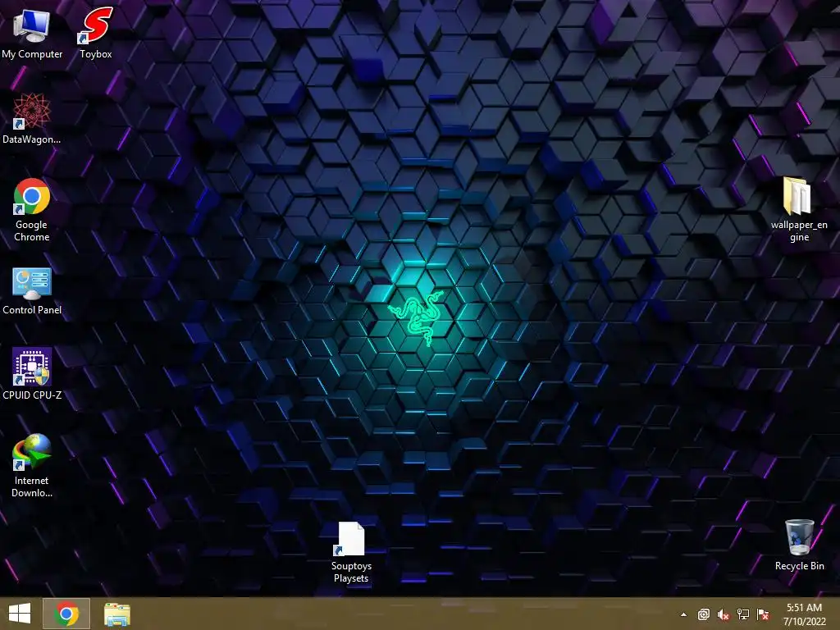
Task: Click the camera-like system tray icon
Action: [703, 614]
